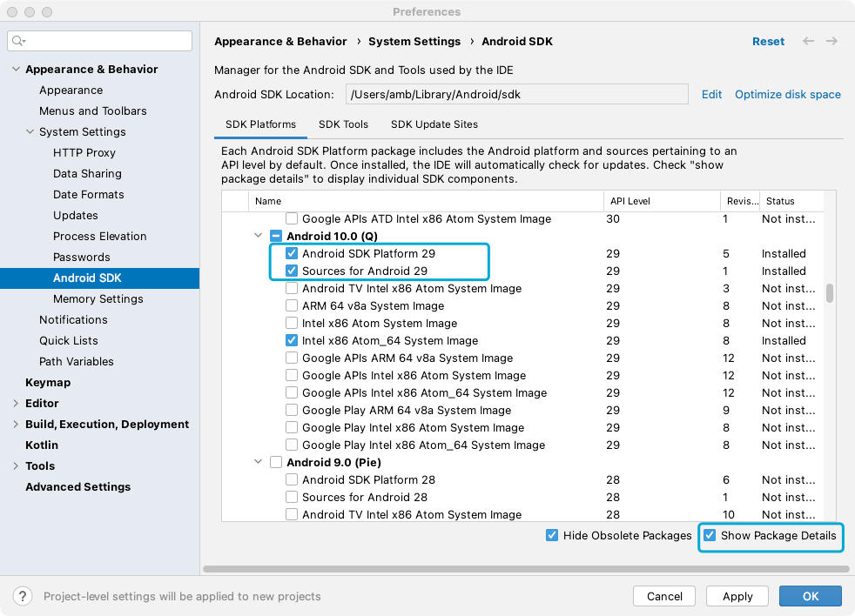
Task: Open the SDK Update Sites tab
Action: (x=434, y=124)
